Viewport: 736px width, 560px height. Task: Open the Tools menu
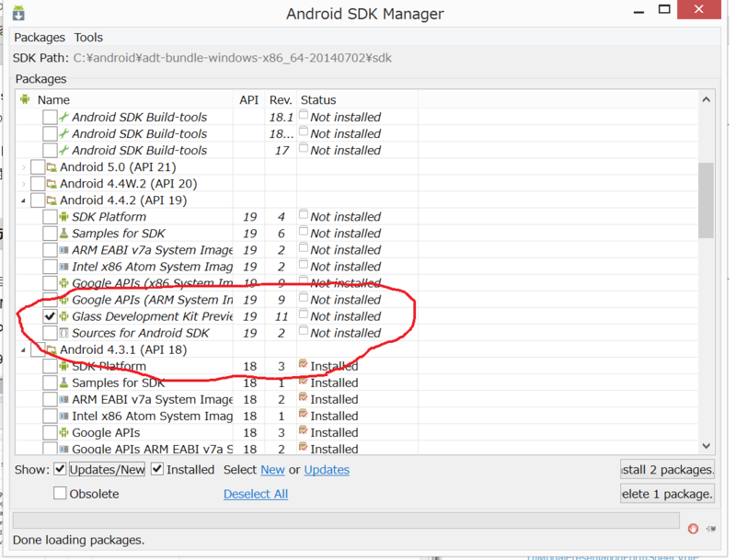click(88, 38)
